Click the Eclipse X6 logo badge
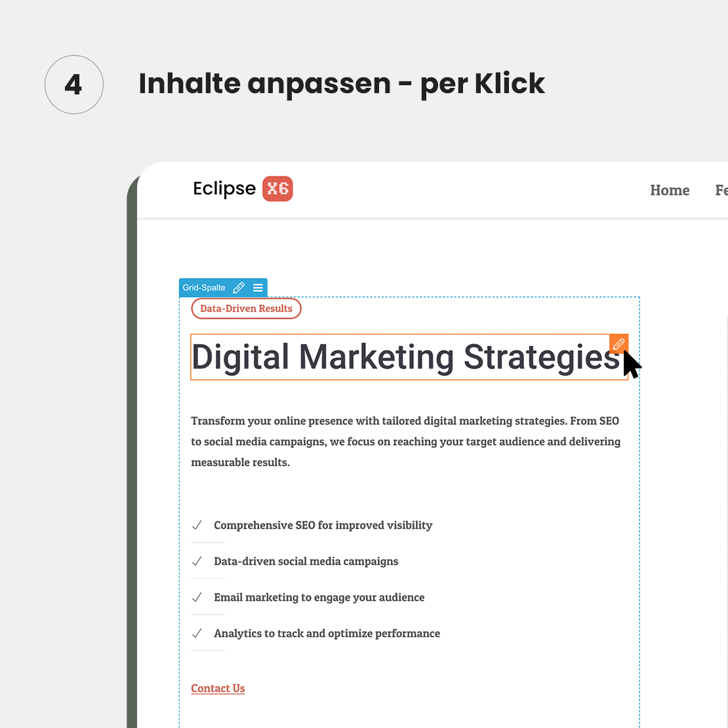 point(277,189)
